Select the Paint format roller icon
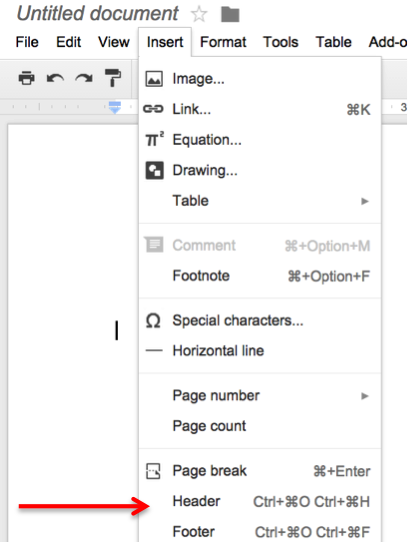The image size is (408, 543). tap(113, 78)
